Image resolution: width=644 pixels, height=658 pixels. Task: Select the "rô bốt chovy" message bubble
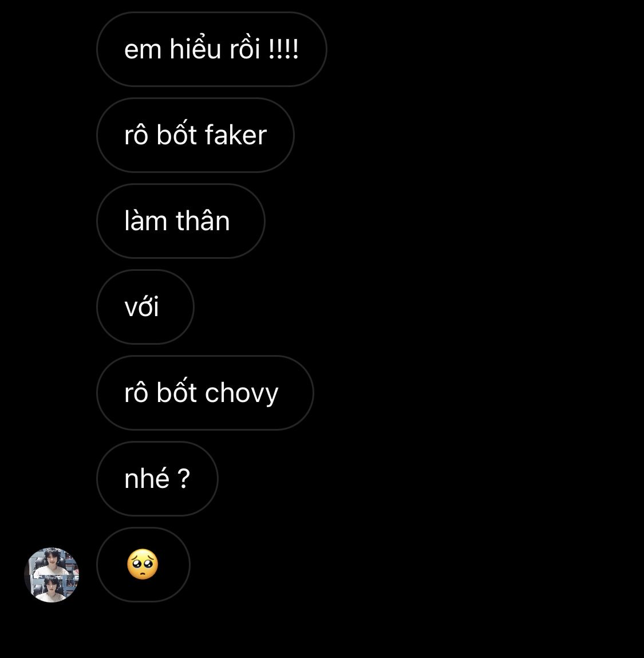pos(205,393)
